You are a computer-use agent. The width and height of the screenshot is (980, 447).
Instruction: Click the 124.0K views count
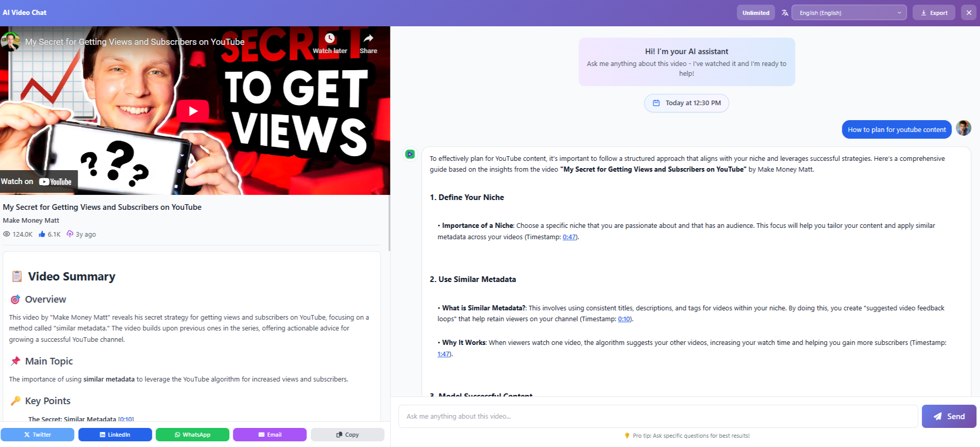pyautogui.click(x=23, y=234)
